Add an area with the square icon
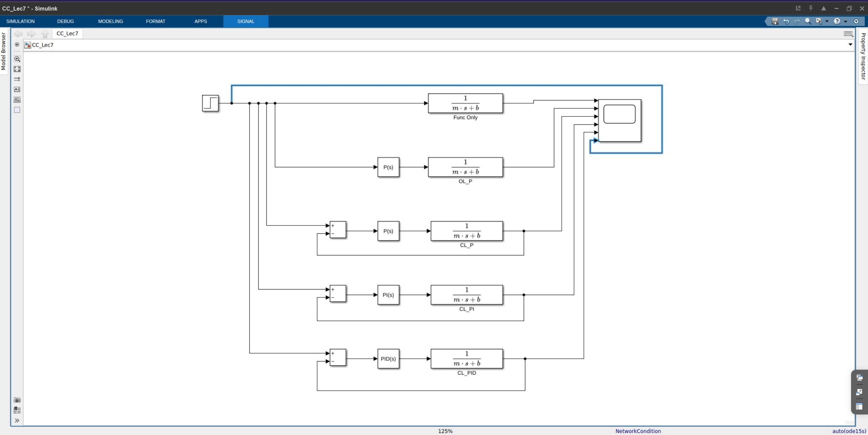 (x=17, y=110)
